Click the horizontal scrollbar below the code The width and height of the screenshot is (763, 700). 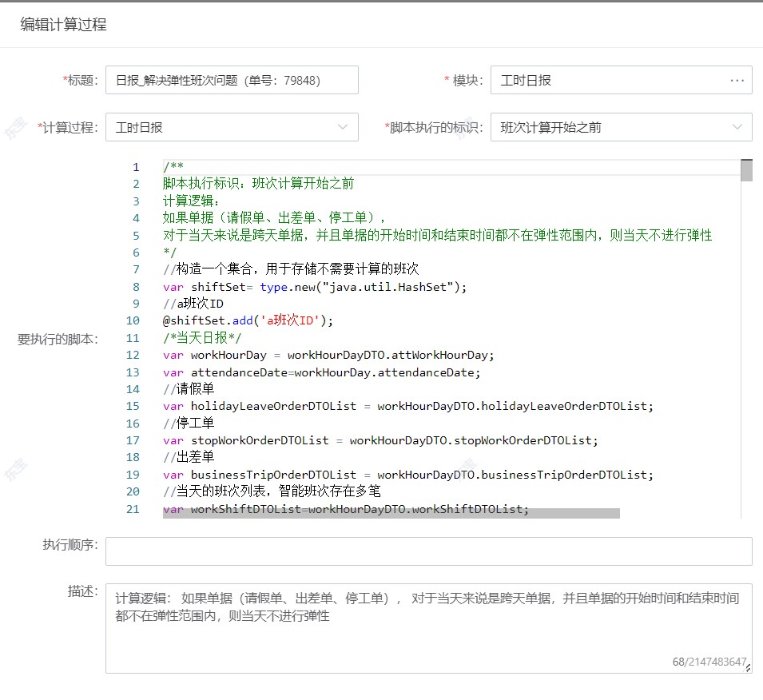[x=391, y=514]
